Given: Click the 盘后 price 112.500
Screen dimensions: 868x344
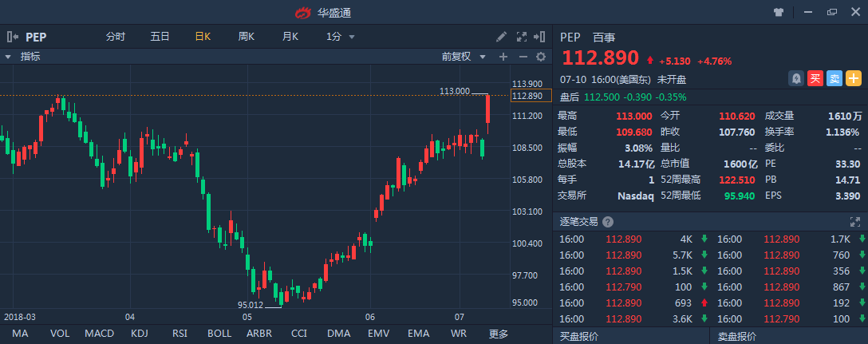Looking at the screenshot, I should [x=602, y=97].
